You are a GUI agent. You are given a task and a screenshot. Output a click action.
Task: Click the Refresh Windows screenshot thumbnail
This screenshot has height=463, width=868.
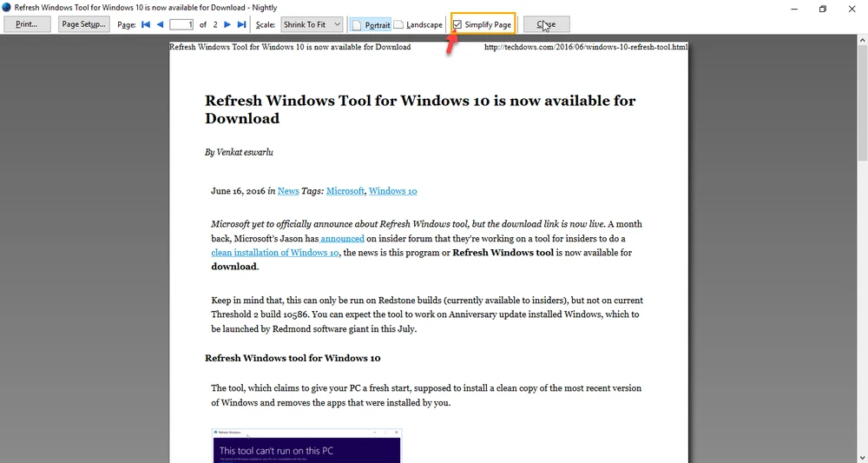click(306, 446)
